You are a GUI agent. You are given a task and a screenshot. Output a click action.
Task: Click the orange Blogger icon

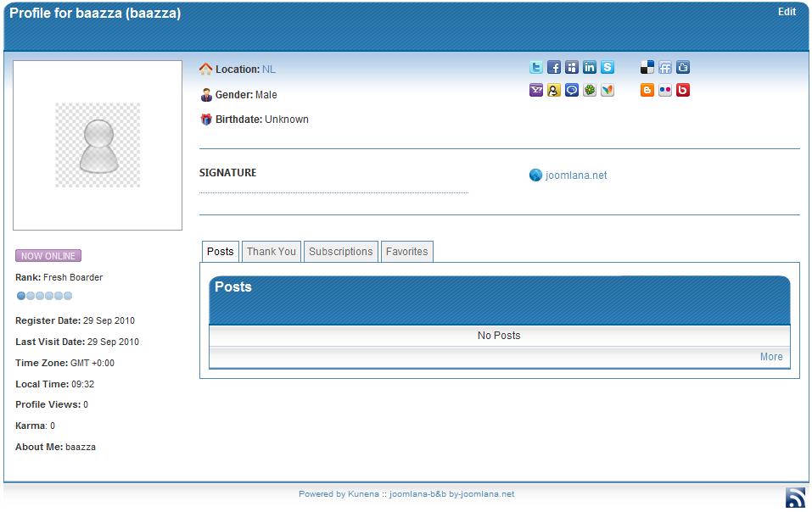coord(647,90)
